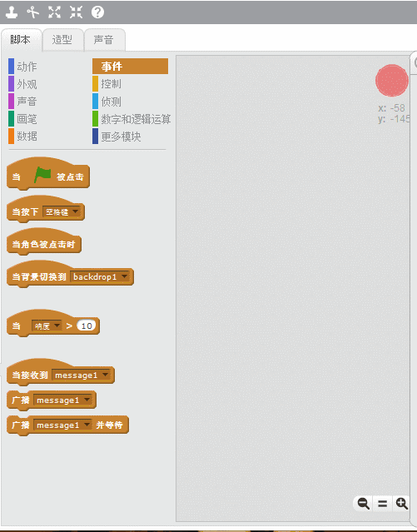Select the 动作 motion category
Screen dimensions: 417x532
pyautogui.click(x=23, y=67)
